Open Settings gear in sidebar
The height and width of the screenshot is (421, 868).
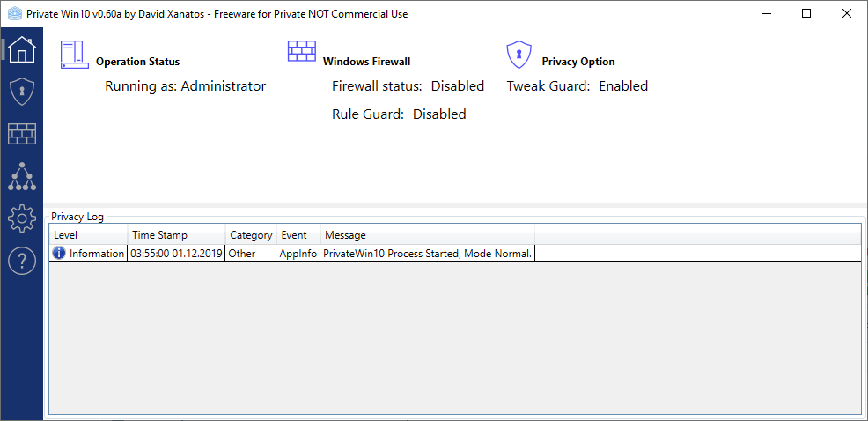click(22, 218)
